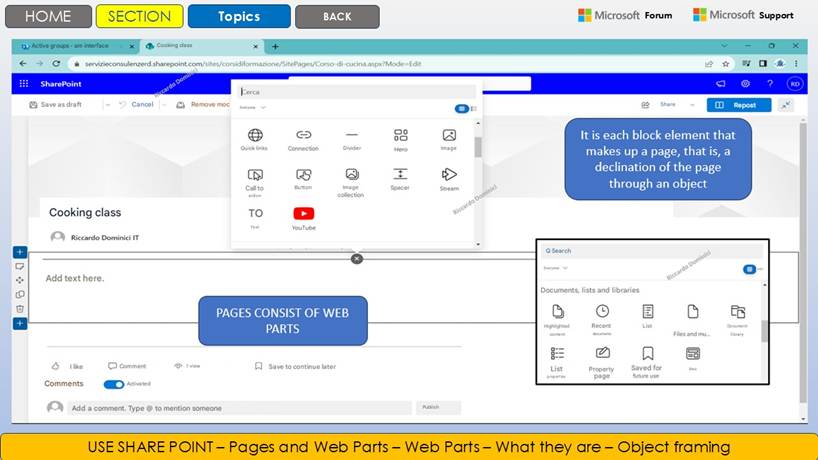Add the Divider web part
Image resolution: width=818 pixels, height=460 pixels.
(352, 136)
